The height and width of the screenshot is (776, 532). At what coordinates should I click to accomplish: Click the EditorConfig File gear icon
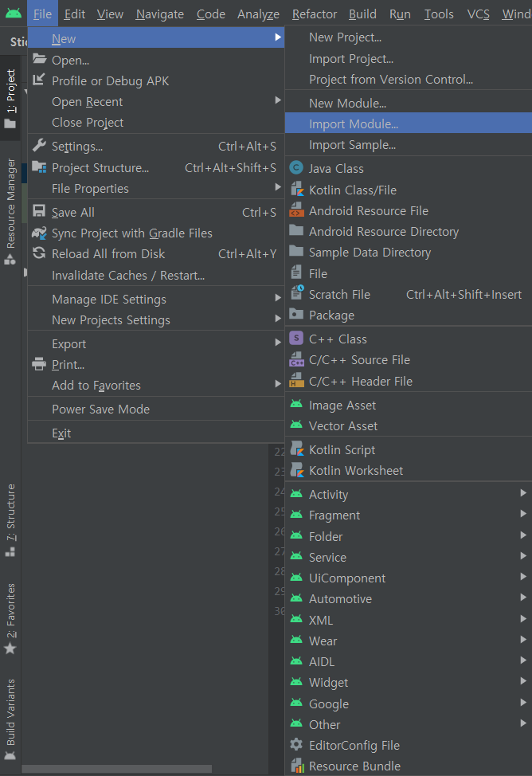296,744
